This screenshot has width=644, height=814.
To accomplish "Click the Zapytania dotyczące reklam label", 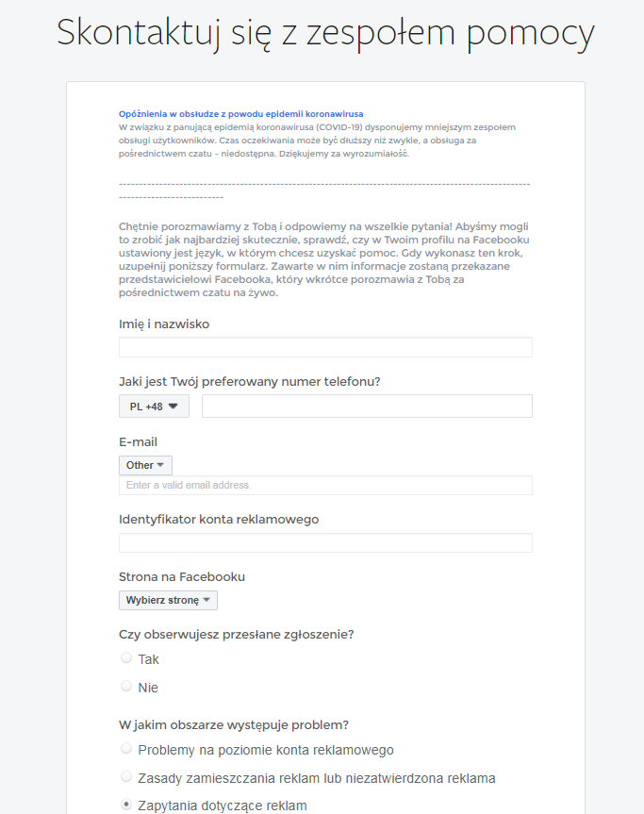I will click(x=223, y=806).
